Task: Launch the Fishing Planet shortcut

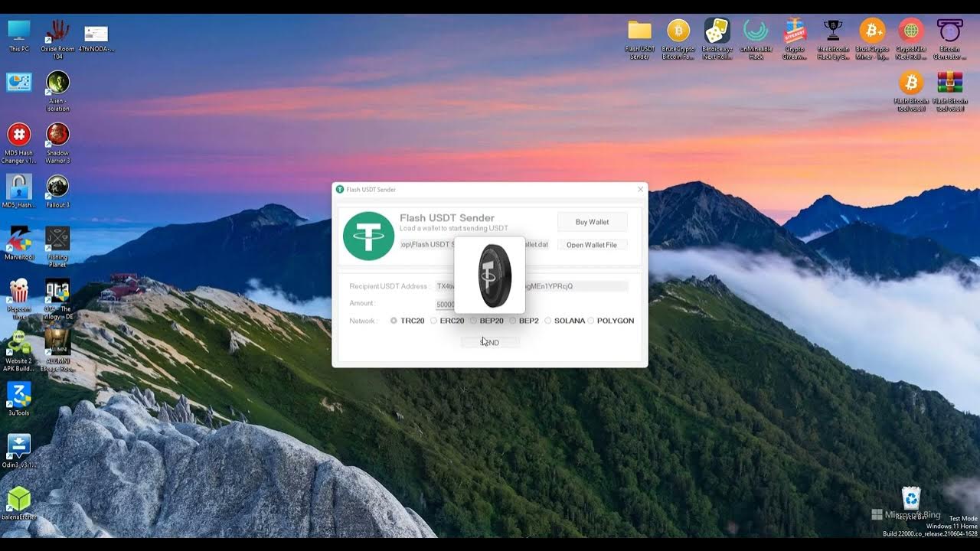Action: click(x=57, y=246)
